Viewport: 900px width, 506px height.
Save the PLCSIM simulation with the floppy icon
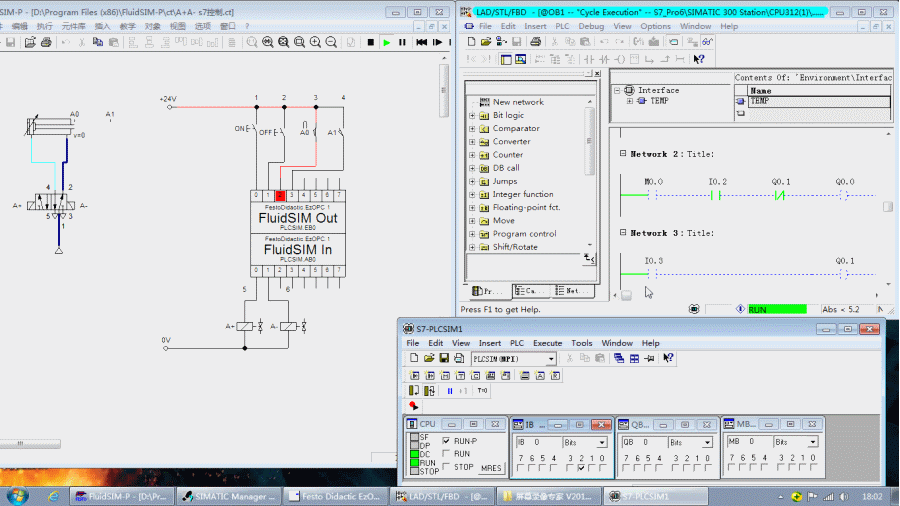coord(444,359)
